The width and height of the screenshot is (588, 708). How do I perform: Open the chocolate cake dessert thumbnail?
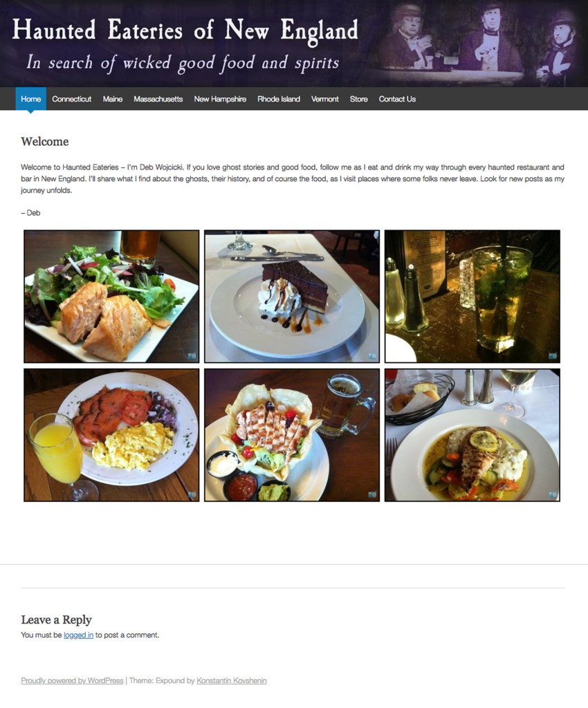pos(292,296)
